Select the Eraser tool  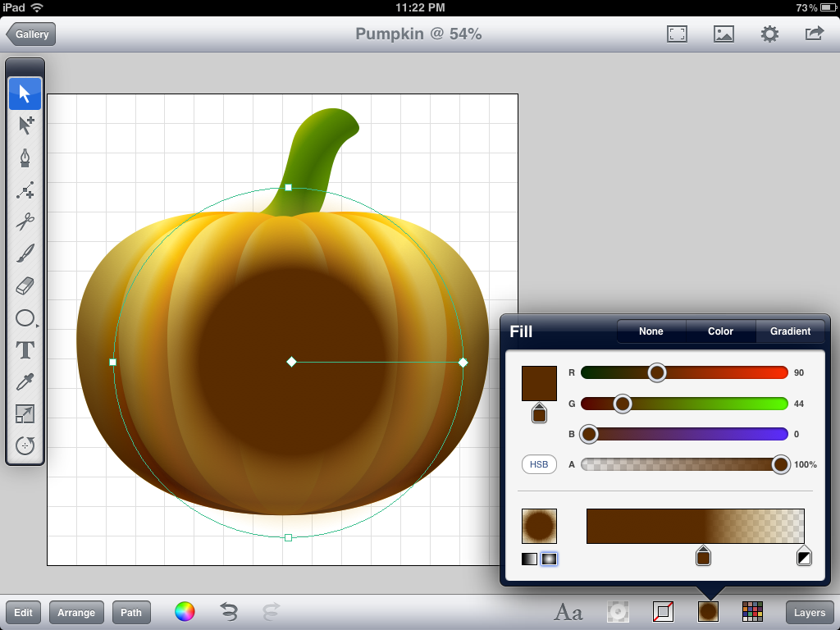click(x=25, y=285)
